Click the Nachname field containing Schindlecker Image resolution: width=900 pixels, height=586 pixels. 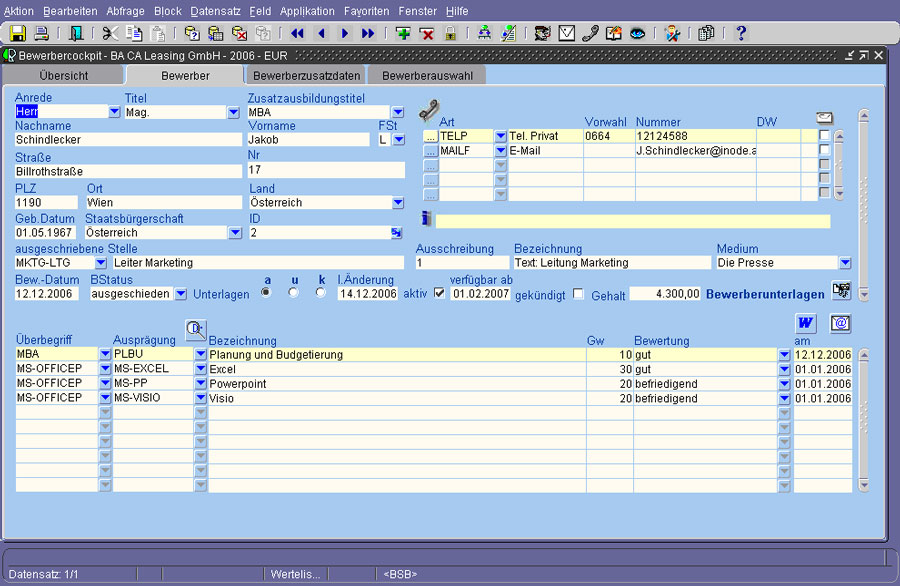129,139
